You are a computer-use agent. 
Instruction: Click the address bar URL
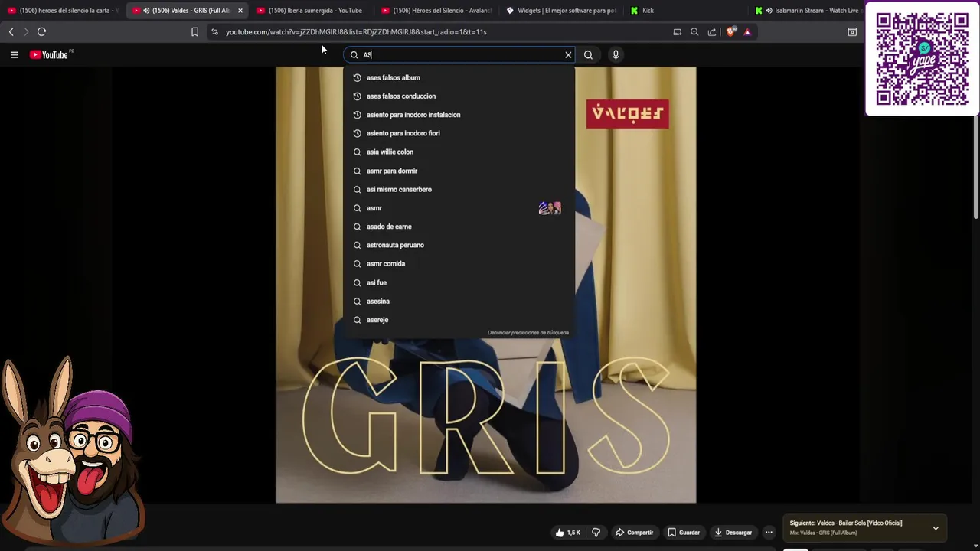pos(356,32)
